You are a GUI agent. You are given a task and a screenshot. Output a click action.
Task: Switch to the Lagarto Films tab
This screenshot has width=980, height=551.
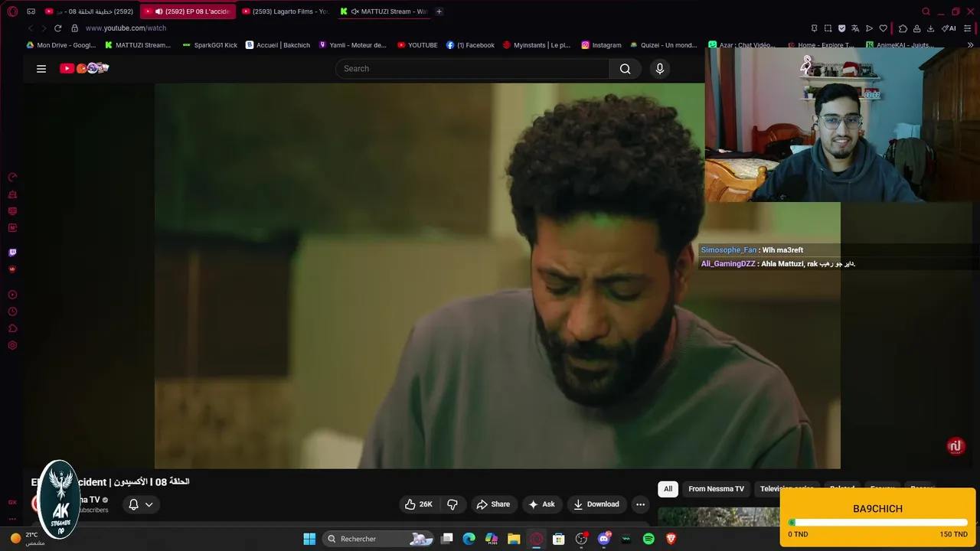(x=286, y=11)
